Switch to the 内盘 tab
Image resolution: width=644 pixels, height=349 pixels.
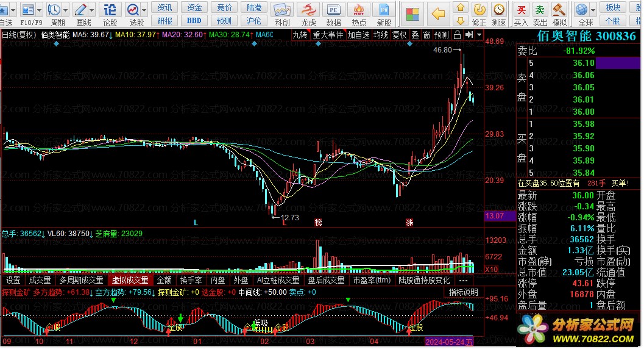(x=218, y=280)
